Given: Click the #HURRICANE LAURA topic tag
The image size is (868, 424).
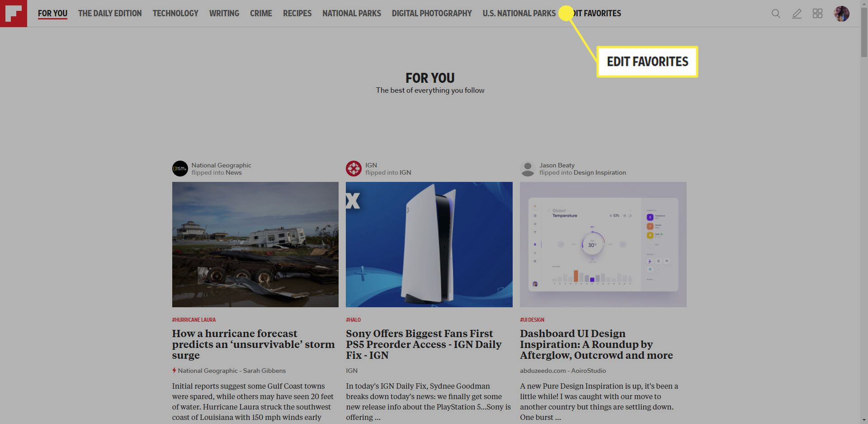Looking at the screenshot, I should point(194,319).
